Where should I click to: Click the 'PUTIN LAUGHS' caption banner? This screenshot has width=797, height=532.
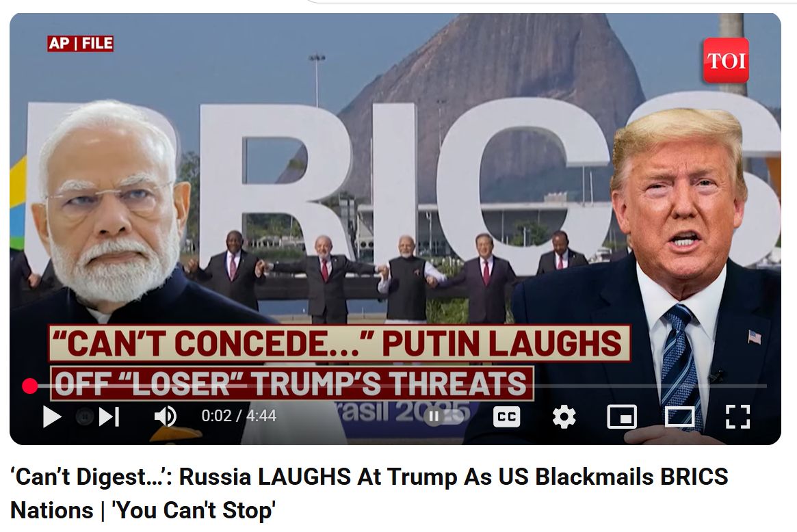point(339,344)
